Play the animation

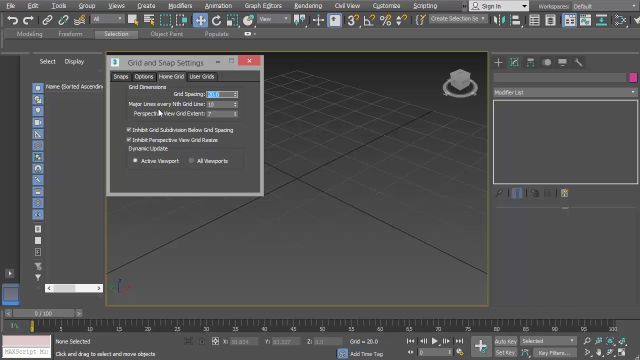coord(435,341)
